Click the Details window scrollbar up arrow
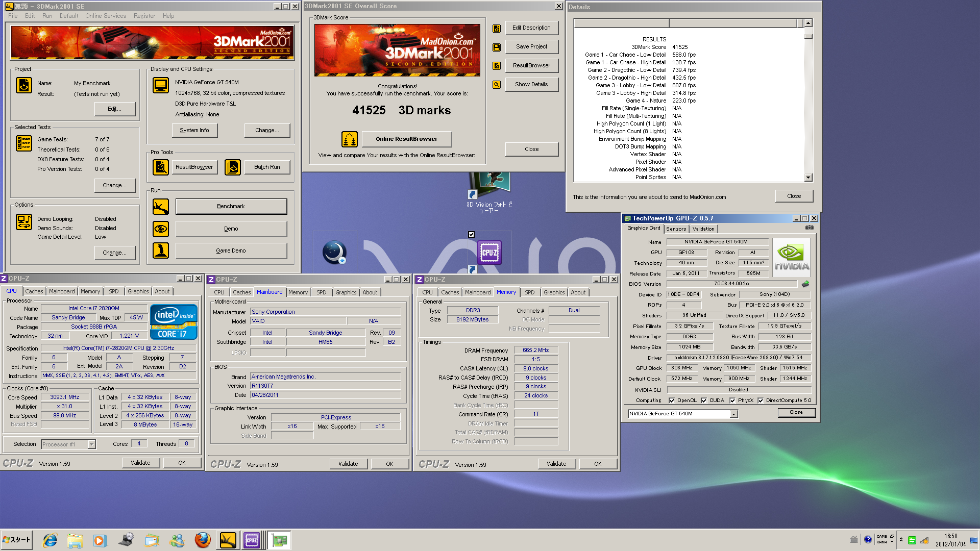Viewport: 980px width, 551px height. tap(808, 23)
